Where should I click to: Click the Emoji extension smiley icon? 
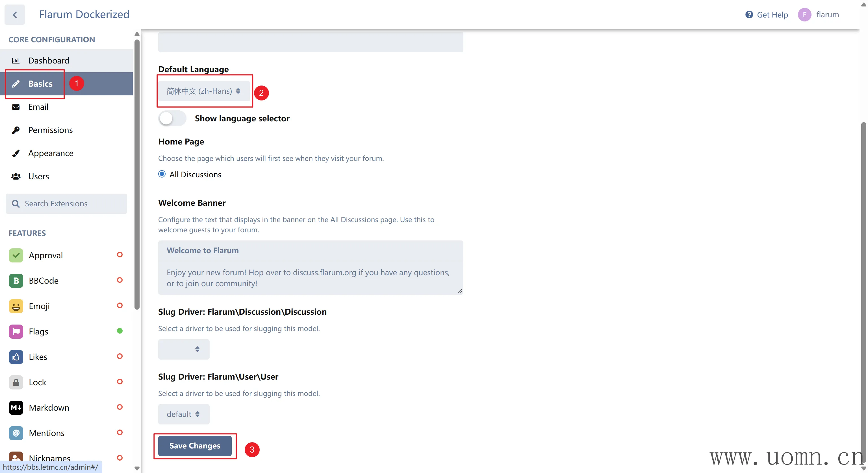coord(16,306)
